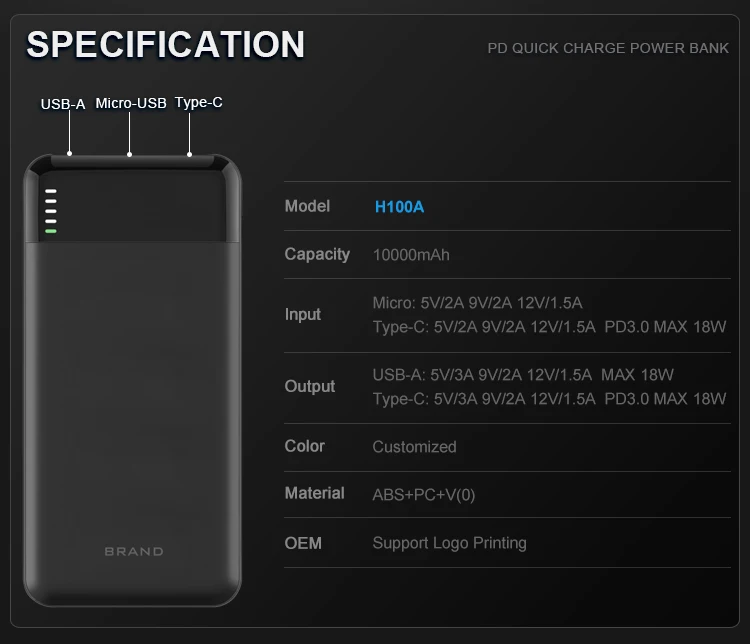This screenshot has height=644, width=750.
Task: Click the ABS+PC+V(0) material value
Action: pyautogui.click(x=423, y=495)
